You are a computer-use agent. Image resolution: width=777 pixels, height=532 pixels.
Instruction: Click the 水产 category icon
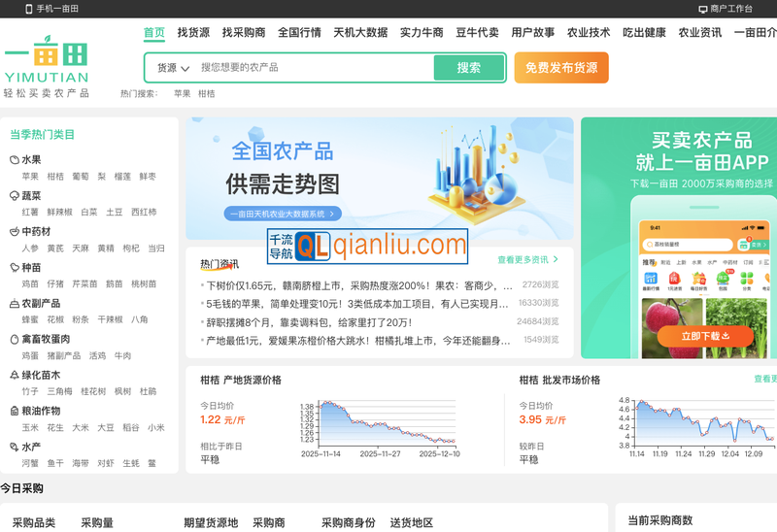(15, 448)
